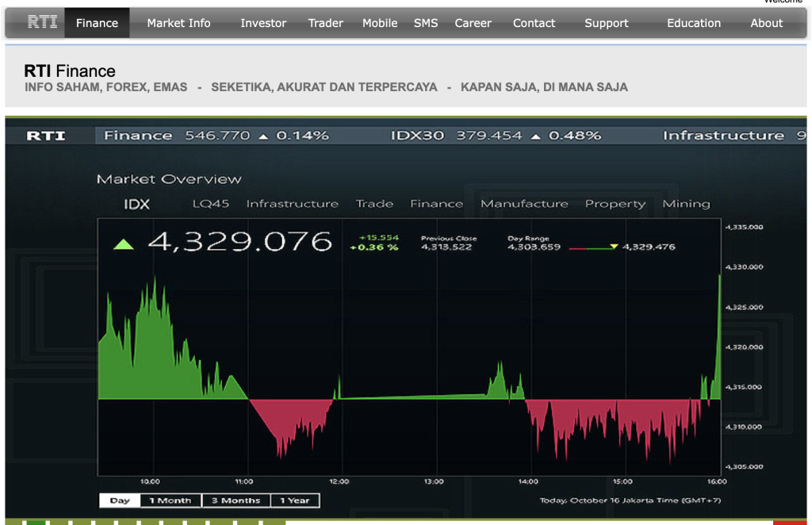Click the index value 4,329.076
Screen dimensions: 812x525
(x=239, y=242)
